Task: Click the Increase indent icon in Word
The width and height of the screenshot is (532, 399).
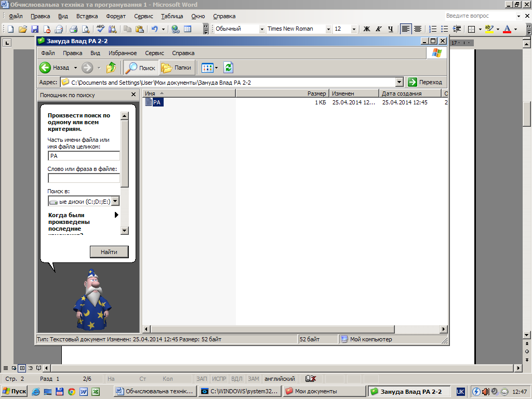Action: (457, 29)
